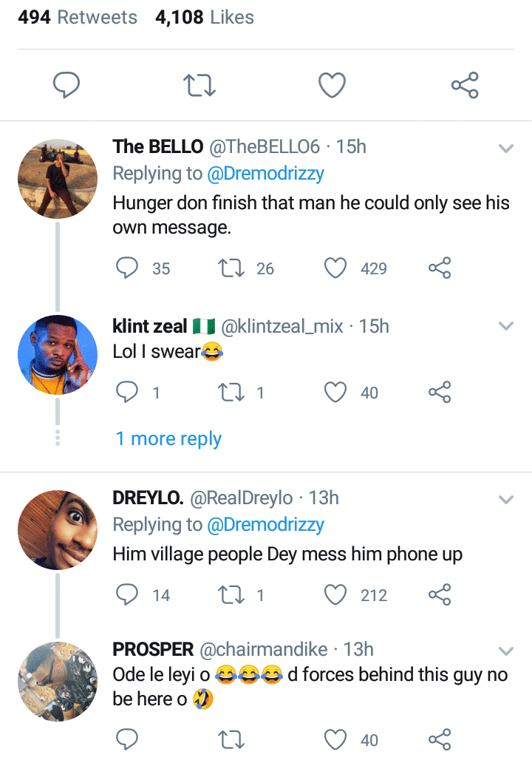Retweet the main tweet

(199, 87)
